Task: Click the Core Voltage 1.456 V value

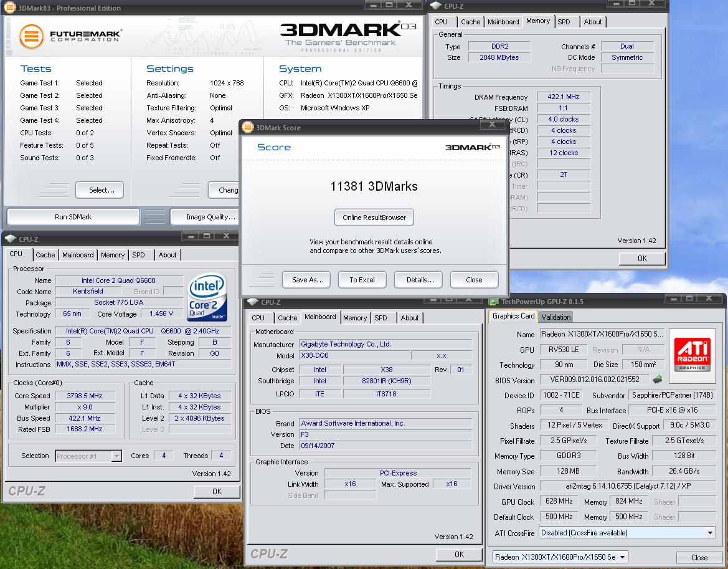Action: (161, 314)
